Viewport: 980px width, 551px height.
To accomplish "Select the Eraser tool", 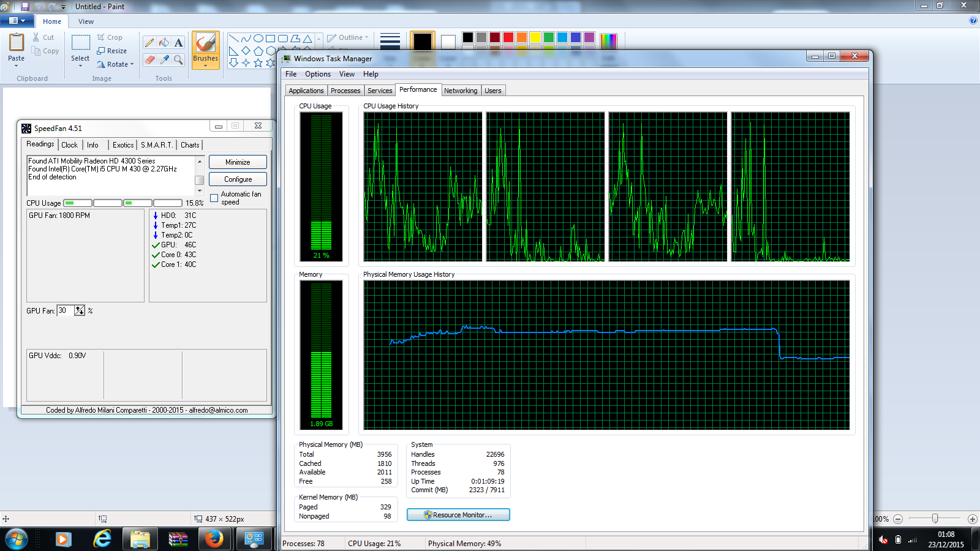I will coord(149,59).
